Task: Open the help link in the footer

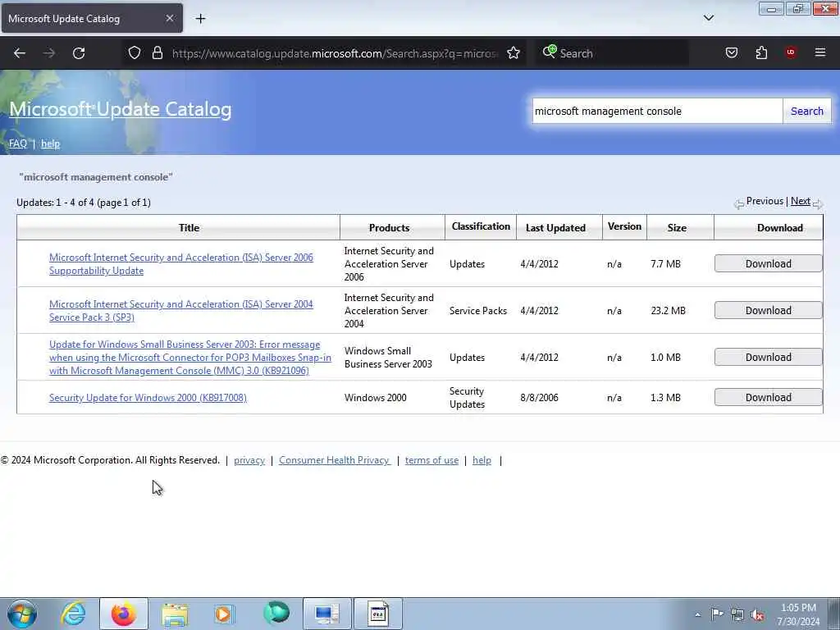Action: 482,460
